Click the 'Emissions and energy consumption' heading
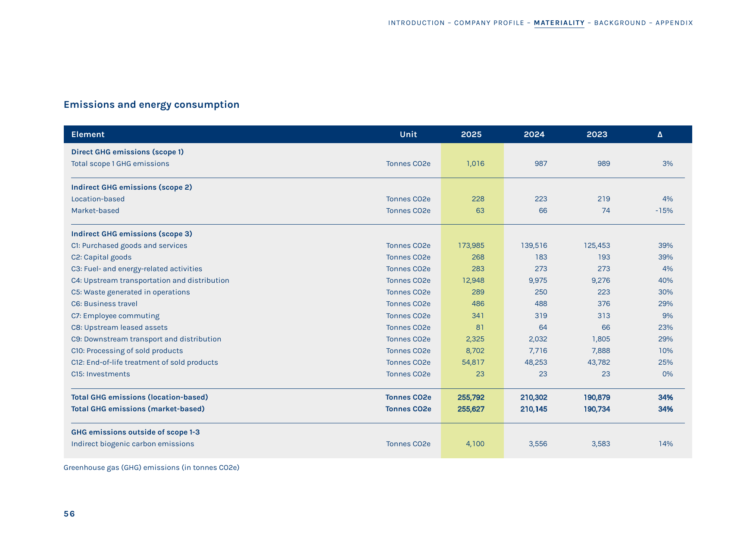The width and height of the screenshot is (756, 535). point(151,104)
